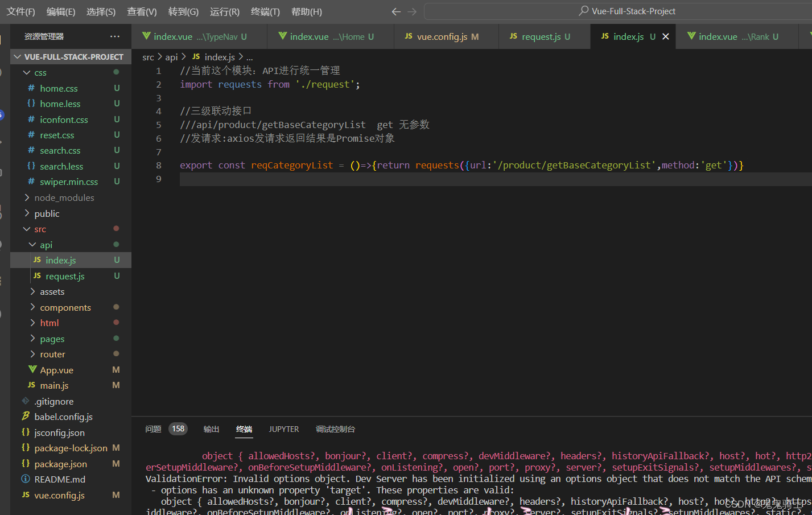This screenshot has width=812, height=515.
Task: Click the git icon beside .gitignore
Action: tap(26, 401)
